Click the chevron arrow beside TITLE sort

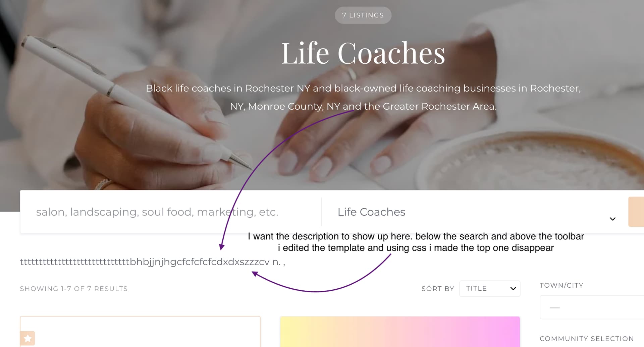513,288
